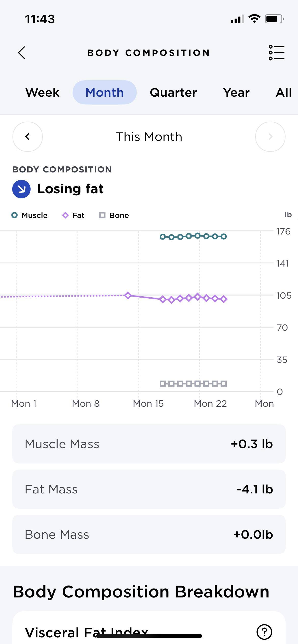Open the Bone Mass row
The image size is (298, 644).
(x=149, y=534)
